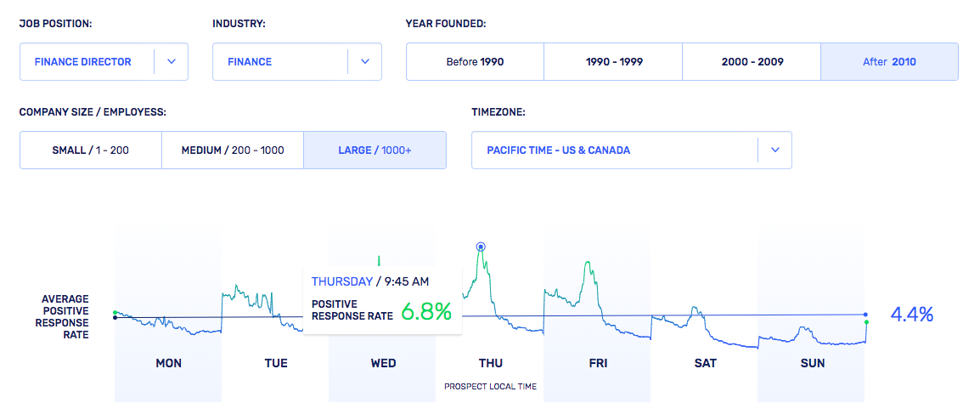Viewport: 980px width, 420px height.
Task: Click the Finance Director selected value
Action: (83, 62)
